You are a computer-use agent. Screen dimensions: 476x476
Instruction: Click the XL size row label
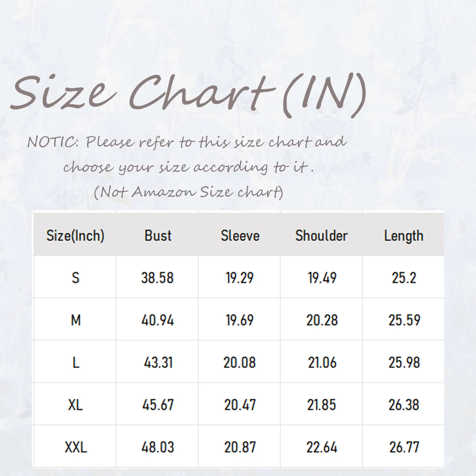75,405
